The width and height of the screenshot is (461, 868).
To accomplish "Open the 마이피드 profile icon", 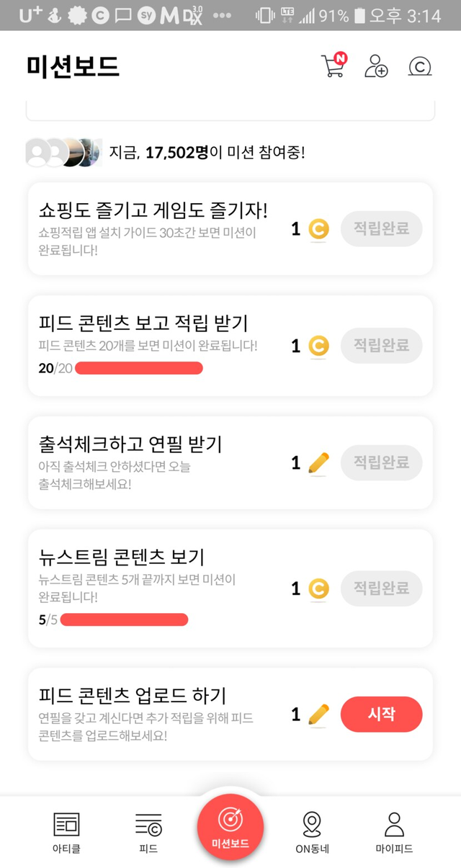I will pos(394,823).
